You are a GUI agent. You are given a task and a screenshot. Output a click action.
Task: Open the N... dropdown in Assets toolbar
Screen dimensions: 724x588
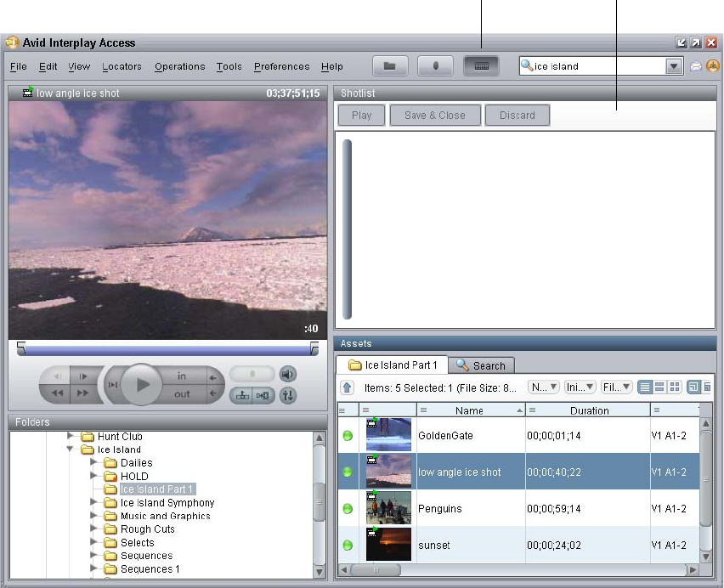pos(544,387)
